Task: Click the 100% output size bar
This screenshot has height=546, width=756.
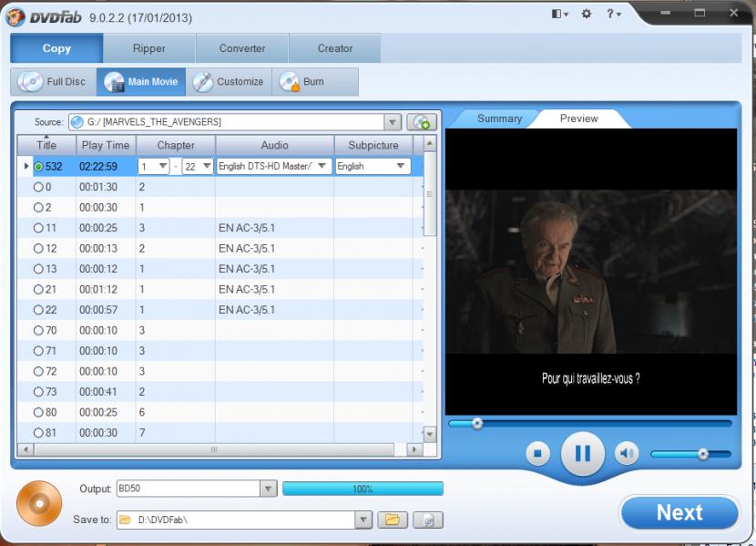Action: pyautogui.click(x=363, y=489)
